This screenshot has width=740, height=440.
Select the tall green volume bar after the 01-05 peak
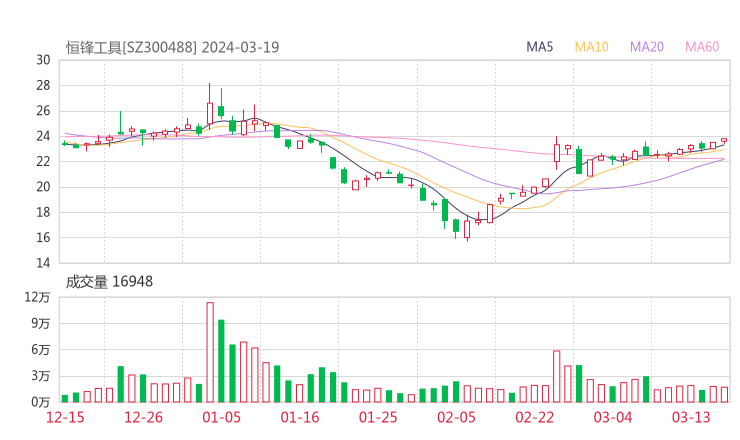(221, 361)
